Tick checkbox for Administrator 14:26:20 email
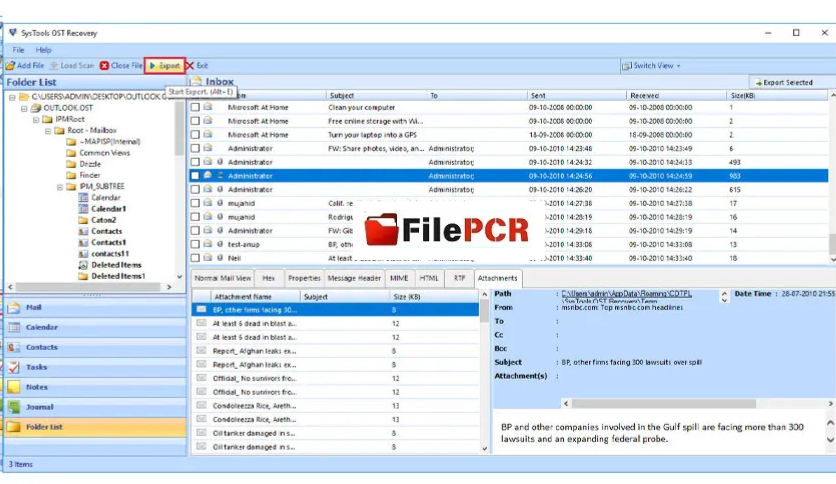The height and width of the screenshot is (484, 836). click(x=195, y=189)
